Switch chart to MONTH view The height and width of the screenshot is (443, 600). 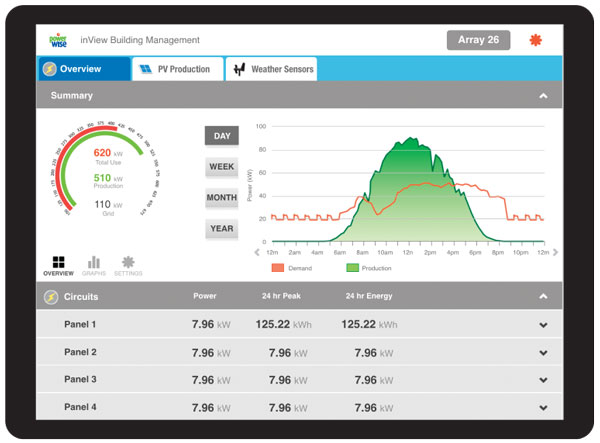click(222, 198)
